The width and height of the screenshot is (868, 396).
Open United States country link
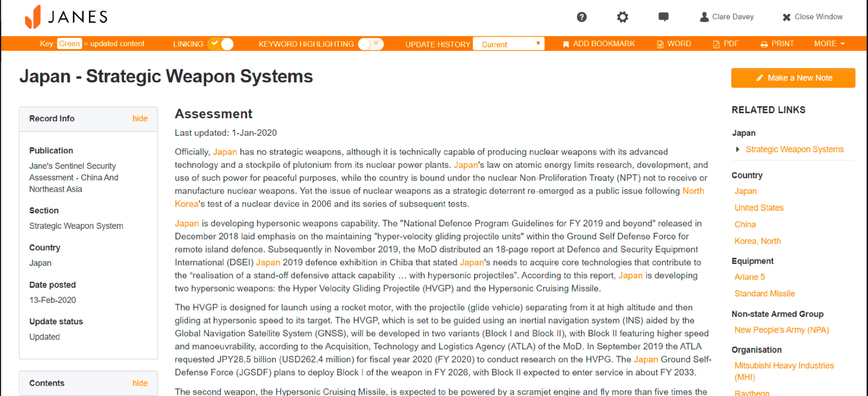pos(759,208)
